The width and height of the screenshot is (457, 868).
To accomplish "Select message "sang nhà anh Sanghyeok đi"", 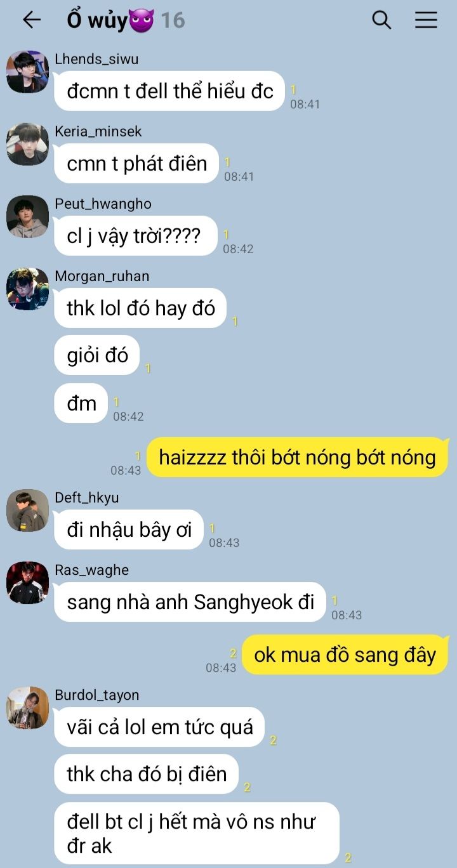I will 190,602.
